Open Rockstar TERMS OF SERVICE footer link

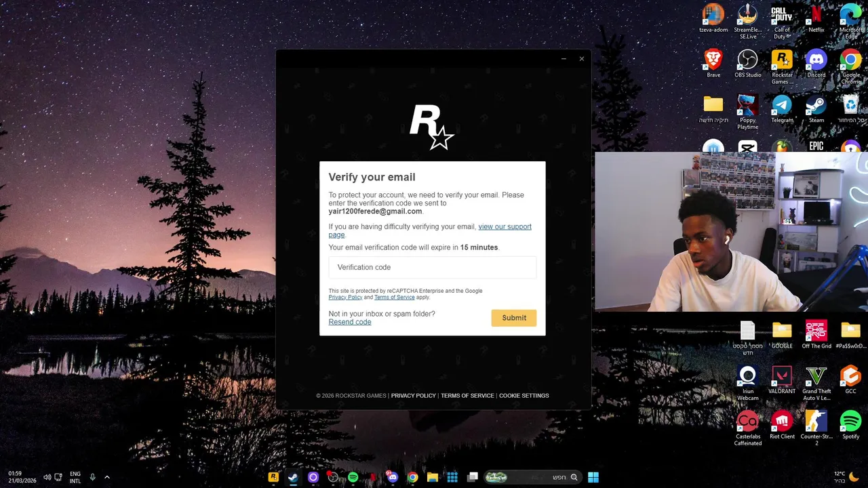tap(467, 396)
